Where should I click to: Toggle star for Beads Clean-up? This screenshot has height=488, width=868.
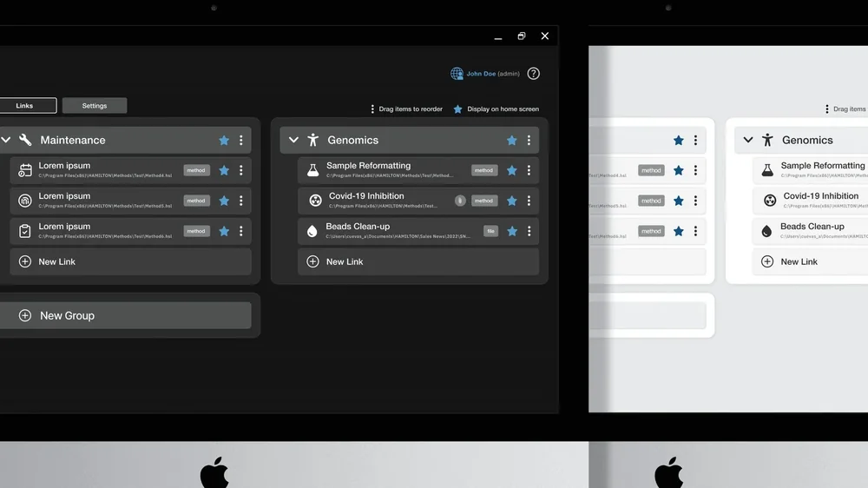pyautogui.click(x=512, y=231)
